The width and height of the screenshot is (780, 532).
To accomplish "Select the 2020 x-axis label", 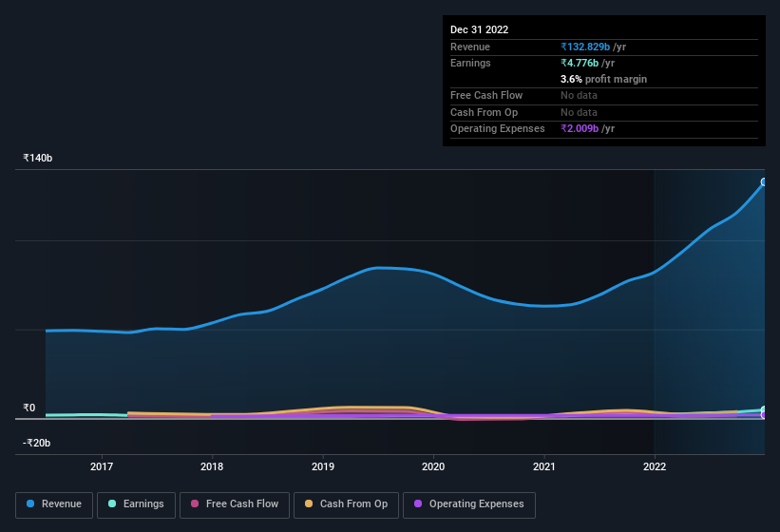I will pos(433,466).
